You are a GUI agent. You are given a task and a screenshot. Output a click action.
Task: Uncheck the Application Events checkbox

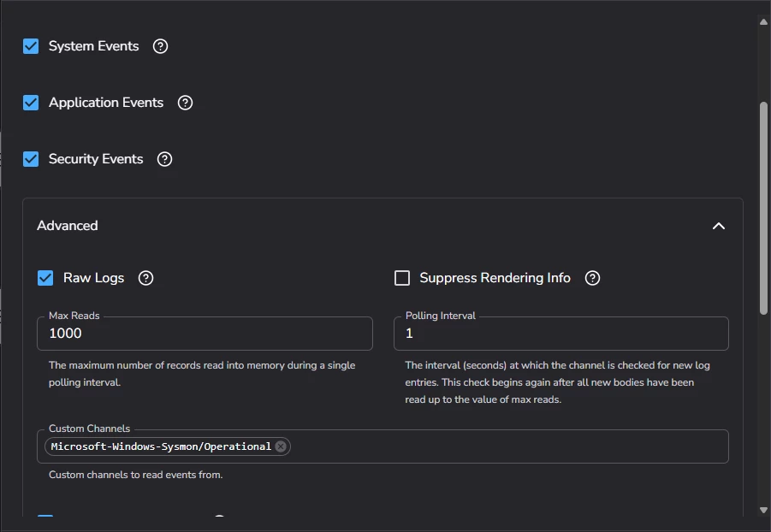[x=31, y=103]
